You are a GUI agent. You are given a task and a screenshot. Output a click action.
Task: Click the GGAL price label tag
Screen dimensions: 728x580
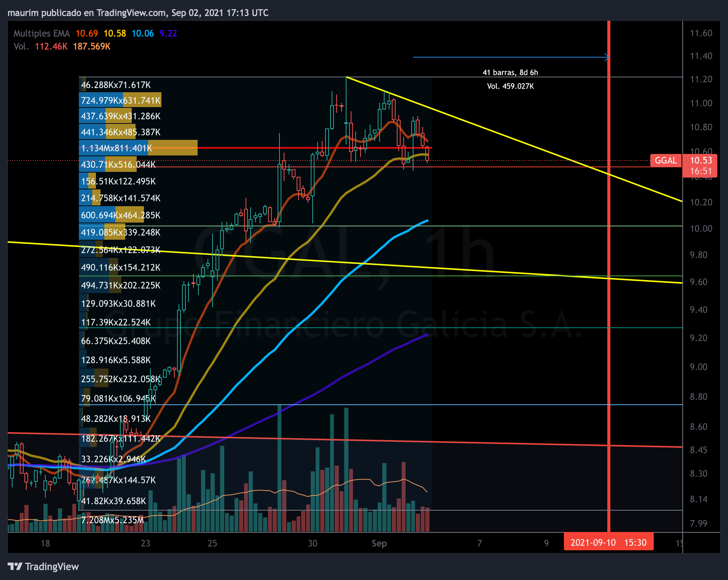[666, 160]
